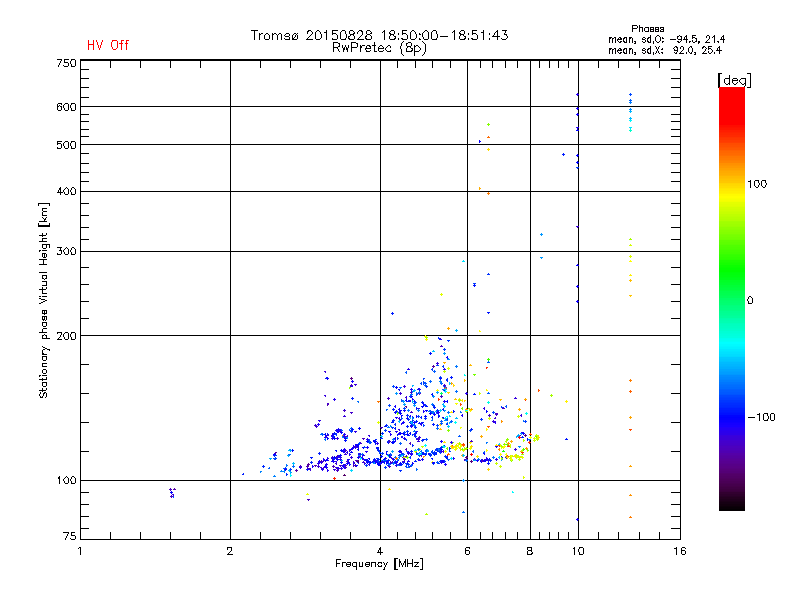Click the 'RwPretec (8p)' subtitle
Image resolution: width=800 pixels, height=600 pixels.
point(379,48)
